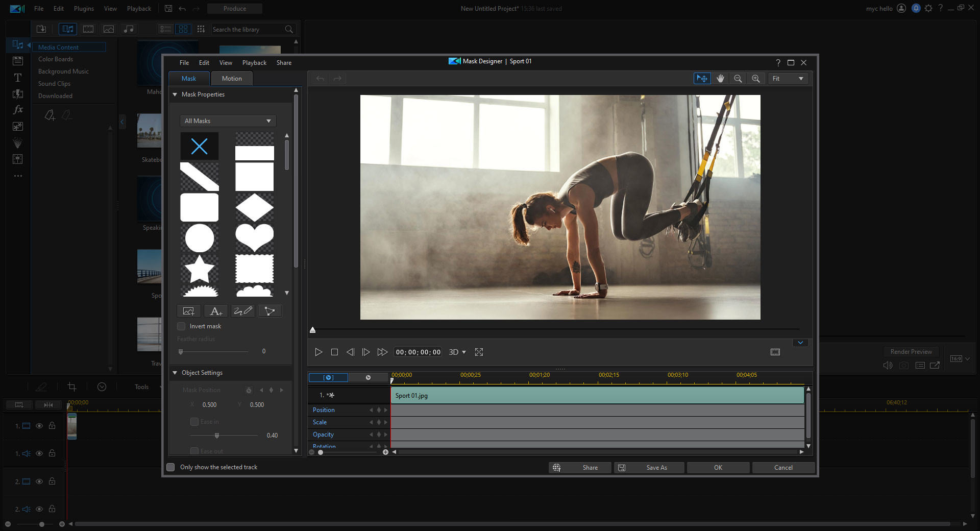Click the add image mask icon
The image size is (980, 531).
pyautogui.click(x=188, y=310)
